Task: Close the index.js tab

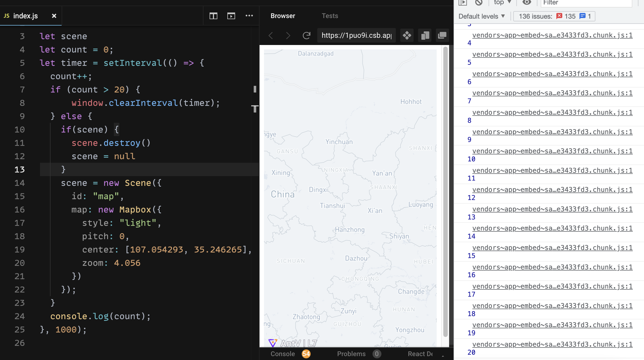Action: (54, 16)
